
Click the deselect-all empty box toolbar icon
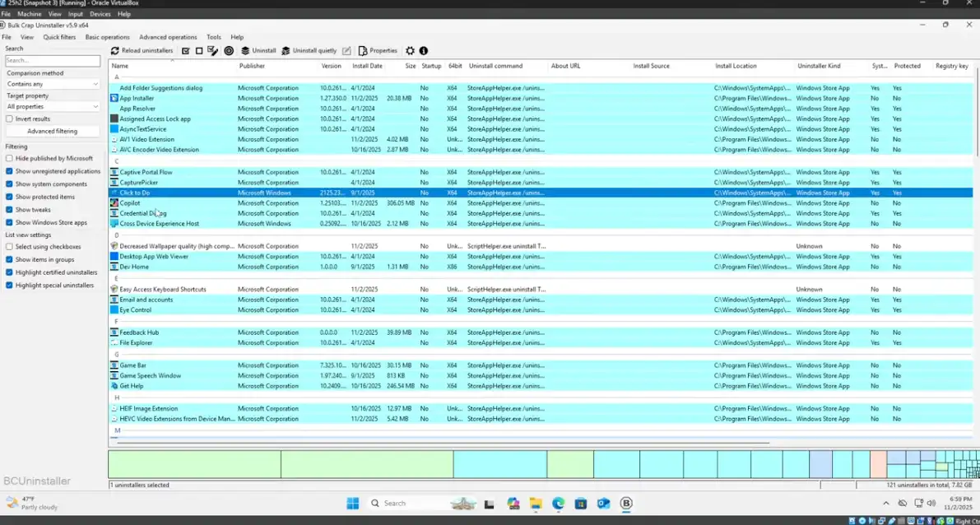click(x=199, y=51)
